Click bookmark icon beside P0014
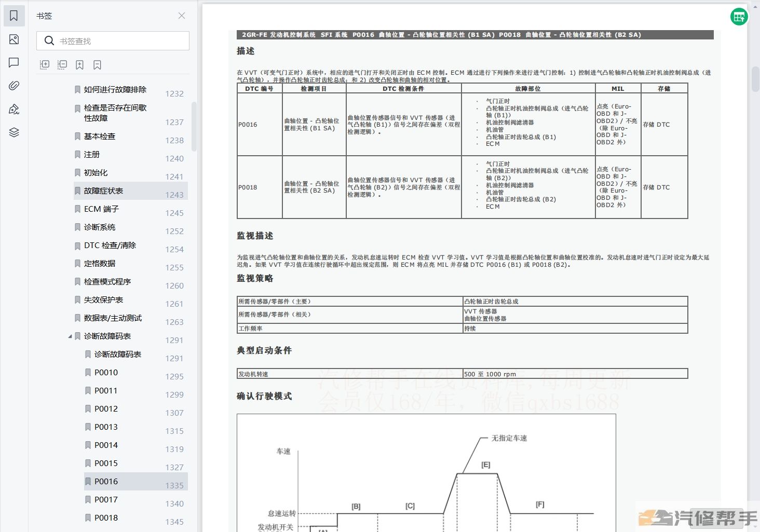The width and height of the screenshot is (760, 532). click(88, 445)
